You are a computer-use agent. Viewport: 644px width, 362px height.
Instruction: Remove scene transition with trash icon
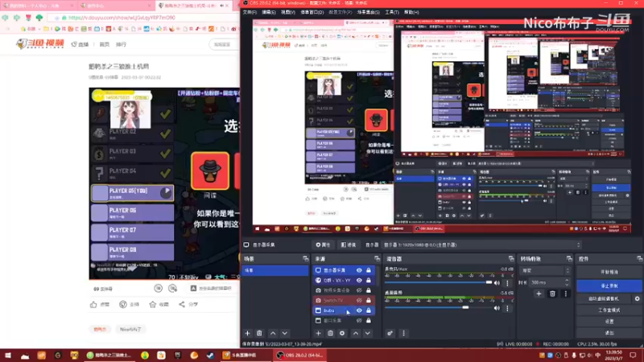click(x=552, y=294)
